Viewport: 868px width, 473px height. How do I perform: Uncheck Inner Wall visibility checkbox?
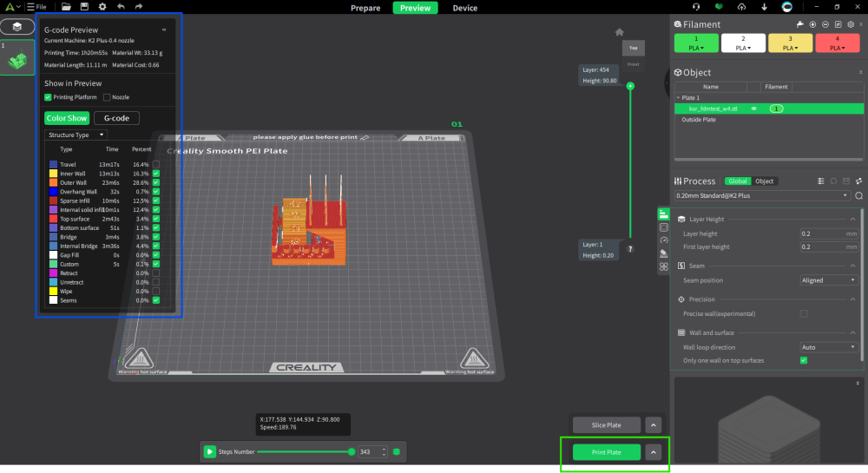[x=156, y=174]
